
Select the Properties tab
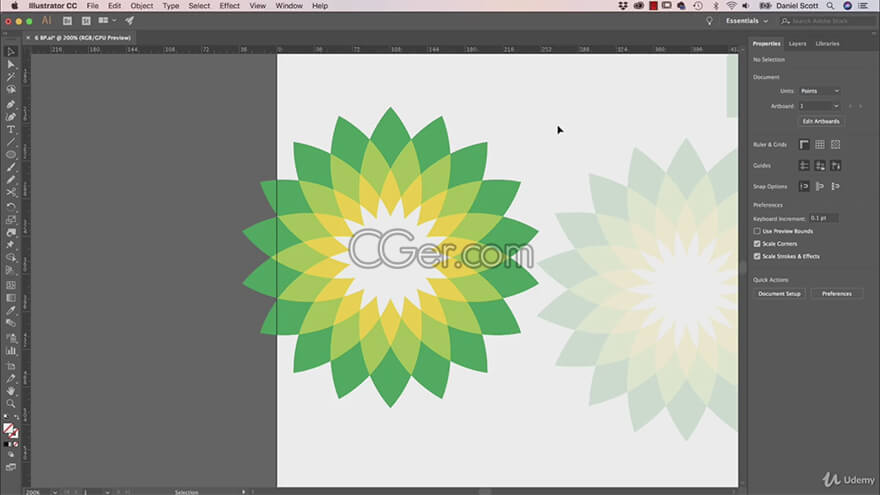[766, 44]
